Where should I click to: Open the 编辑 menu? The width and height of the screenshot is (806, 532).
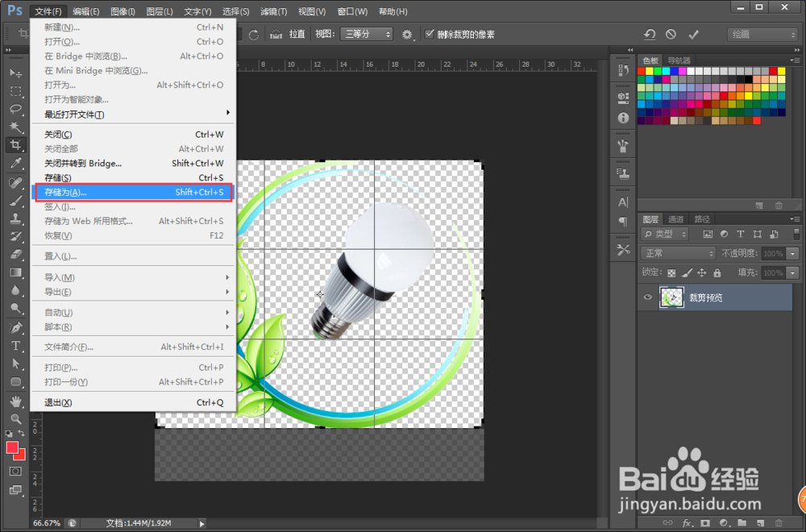tap(86, 11)
